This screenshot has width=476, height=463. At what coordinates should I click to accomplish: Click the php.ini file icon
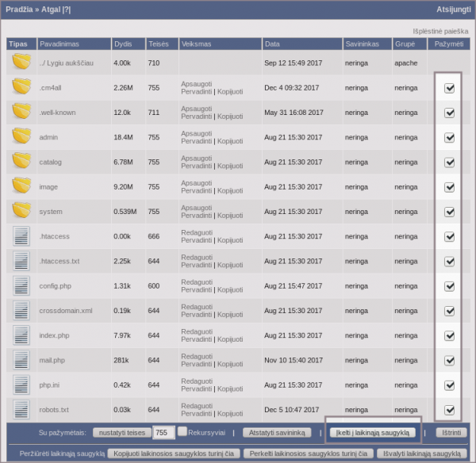(x=21, y=385)
